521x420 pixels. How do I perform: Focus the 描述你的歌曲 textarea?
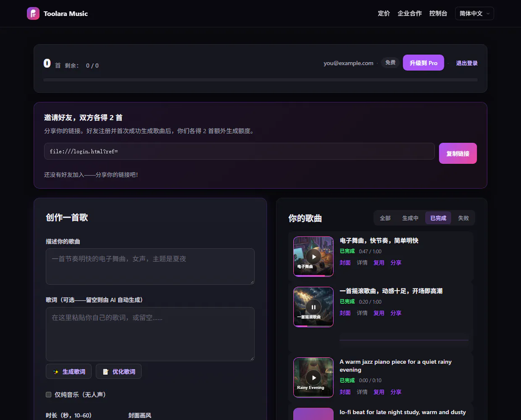tap(150, 266)
